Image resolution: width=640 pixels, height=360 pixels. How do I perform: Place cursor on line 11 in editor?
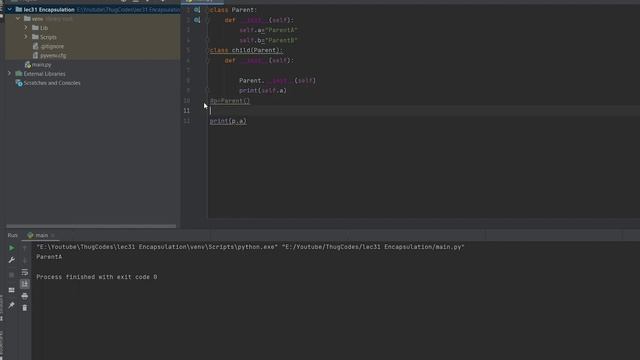[424, 111]
